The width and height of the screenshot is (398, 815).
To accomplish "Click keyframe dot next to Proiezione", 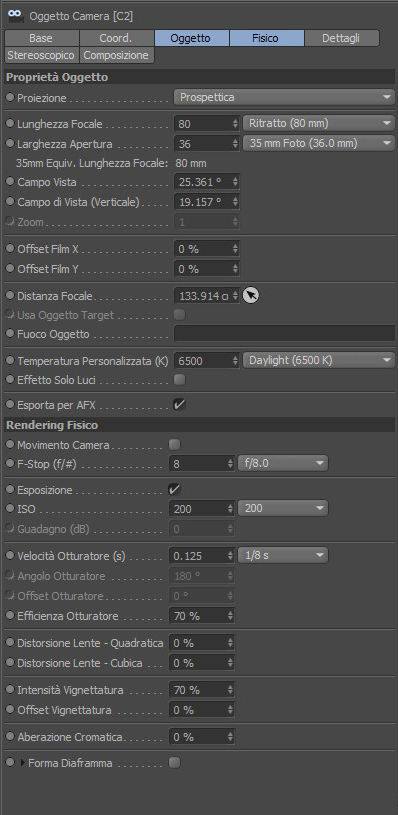I will click(x=10, y=97).
